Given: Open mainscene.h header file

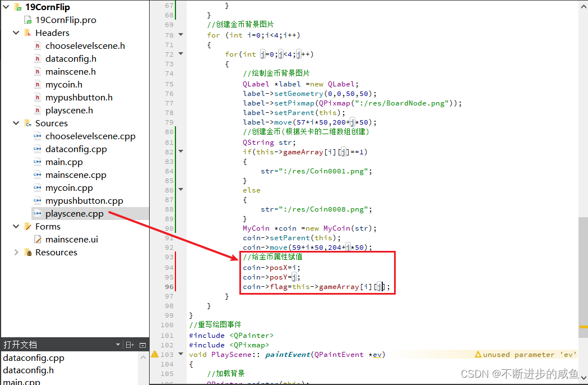Looking at the screenshot, I should [71, 71].
